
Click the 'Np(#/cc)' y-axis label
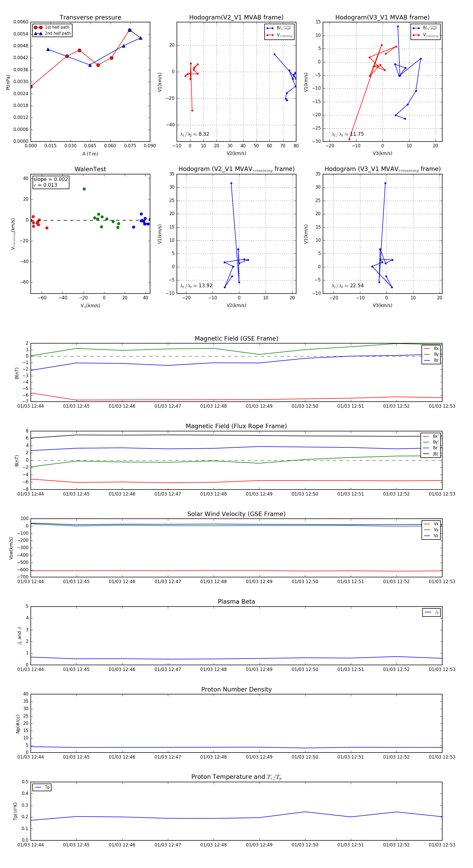18,723
